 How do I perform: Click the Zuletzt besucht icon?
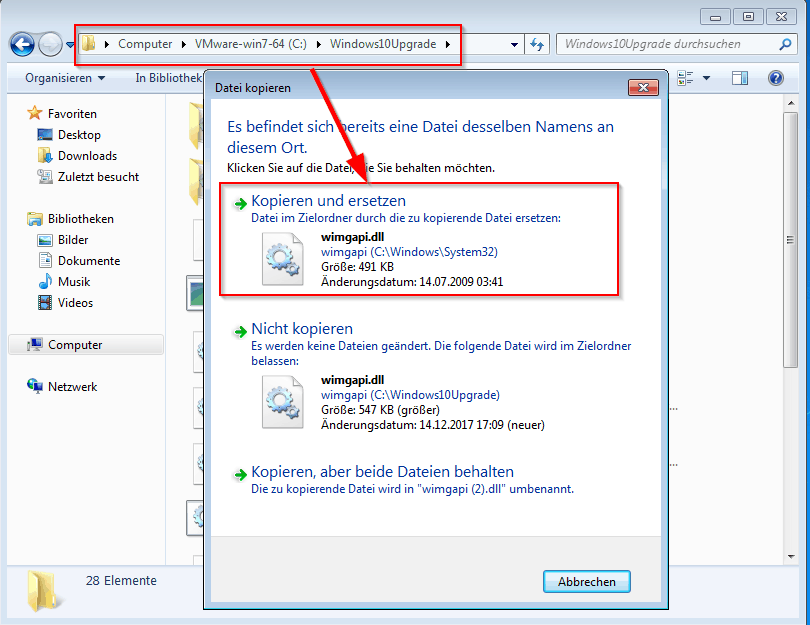(44, 177)
